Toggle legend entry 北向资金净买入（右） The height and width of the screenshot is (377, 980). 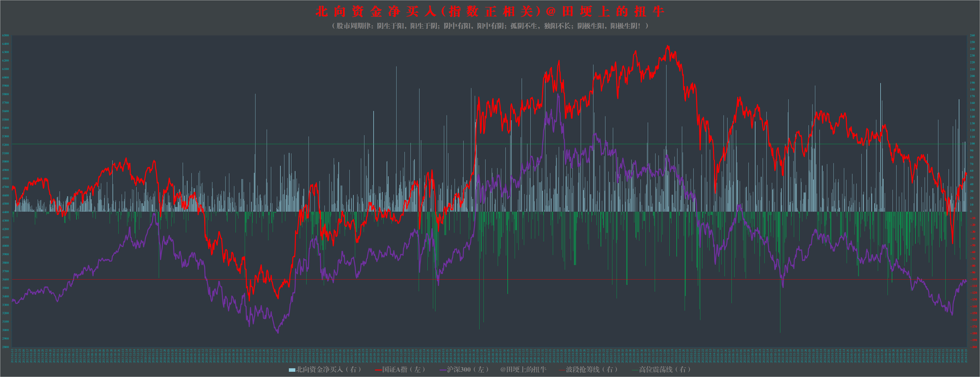(325, 369)
